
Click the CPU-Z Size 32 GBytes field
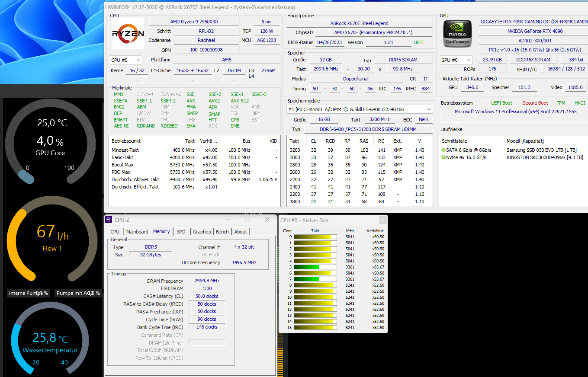[151, 255]
